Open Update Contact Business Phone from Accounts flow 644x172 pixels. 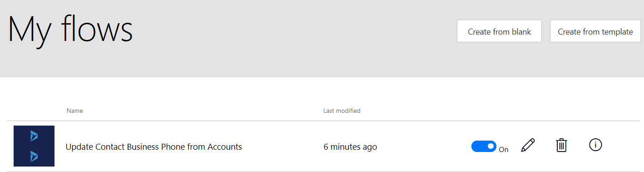pyautogui.click(x=154, y=147)
